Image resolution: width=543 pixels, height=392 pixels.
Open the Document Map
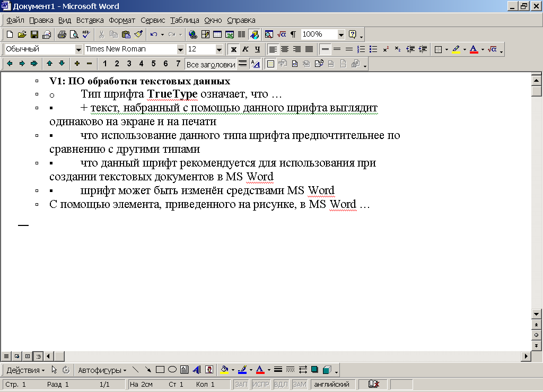coord(269,34)
